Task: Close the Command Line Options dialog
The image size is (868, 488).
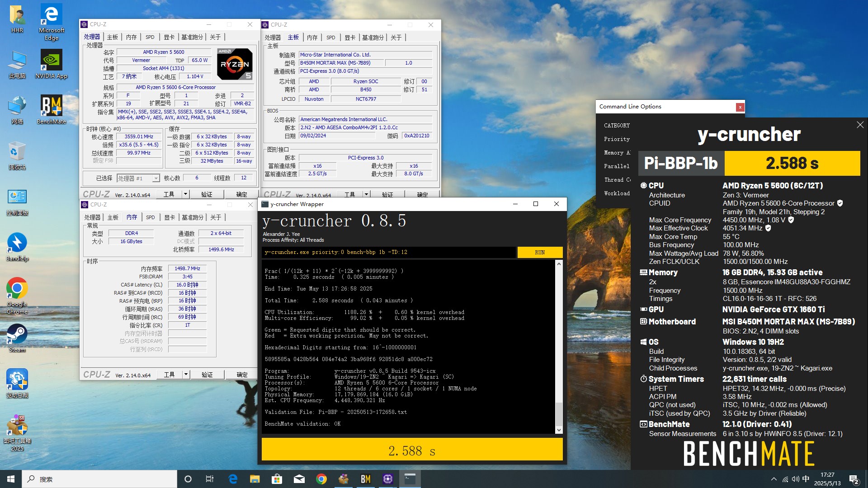Action: click(x=740, y=107)
